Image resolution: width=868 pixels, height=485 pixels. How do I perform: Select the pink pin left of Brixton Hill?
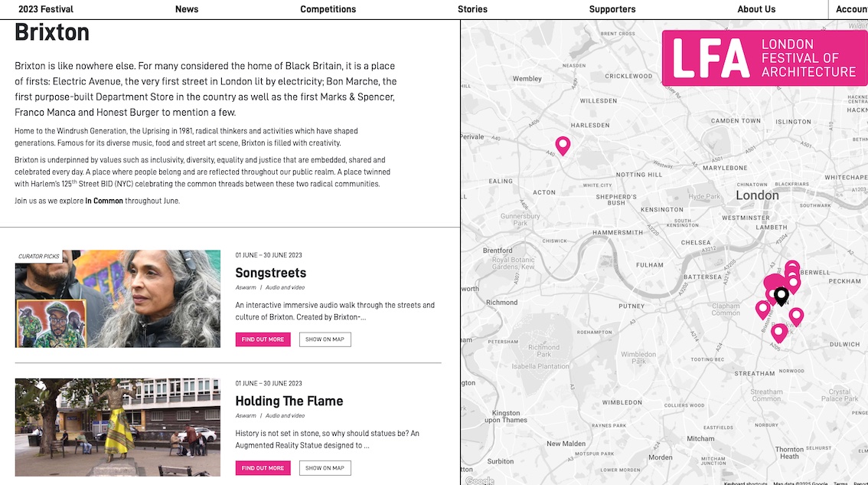(763, 309)
